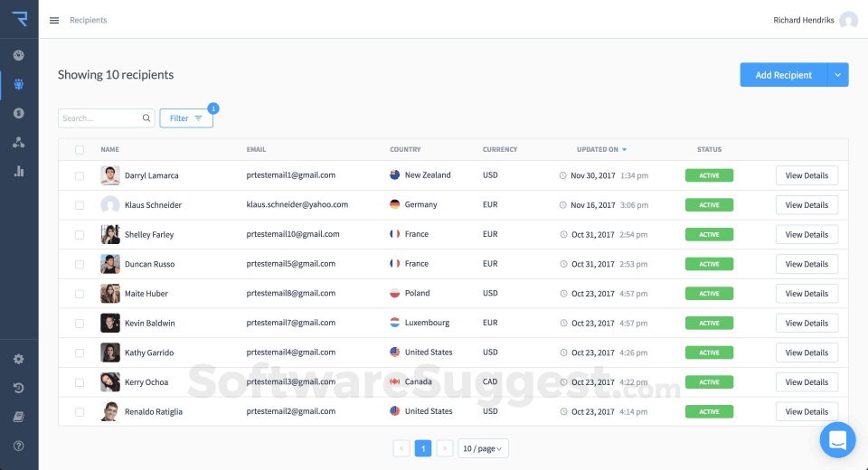Check the Shelley Farley row checkbox
Viewport: 868px width, 470px height.
[x=80, y=235]
